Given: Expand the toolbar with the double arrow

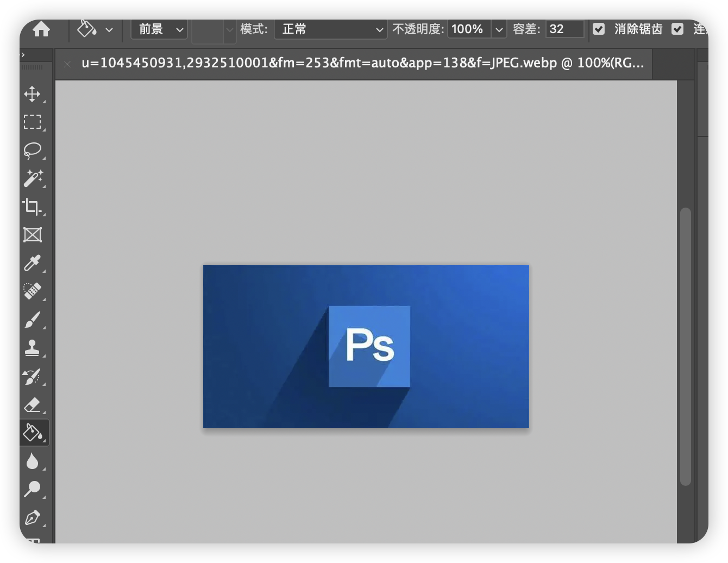Looking at the screenshot, I should 23,54.
